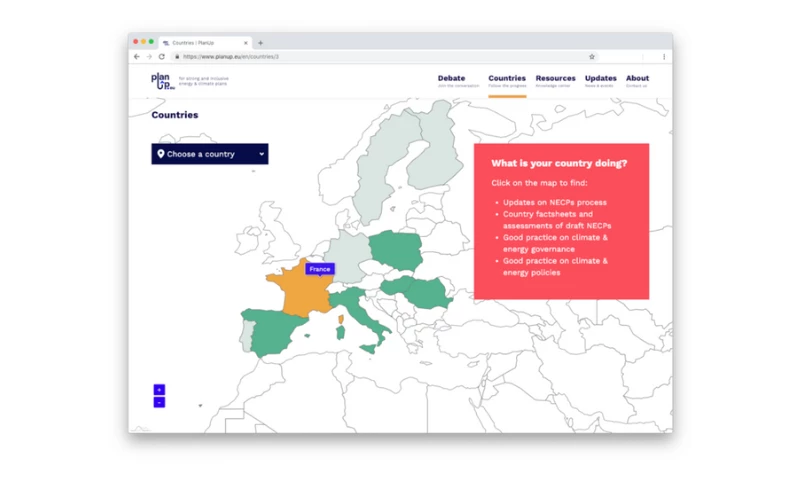The width and height of the screenshot is (800, 480).
Task: Open the Choose a country dropdown
Action: tap(210, 154)
